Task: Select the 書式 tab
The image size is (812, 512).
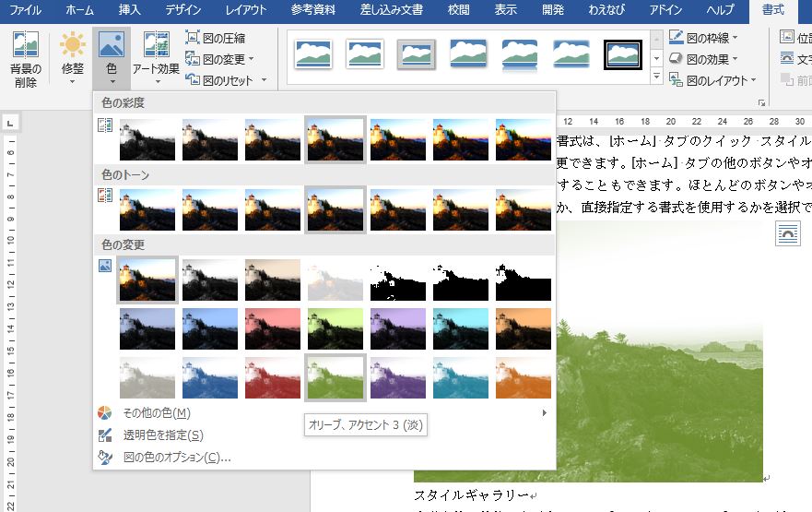Action: point(772,9)
